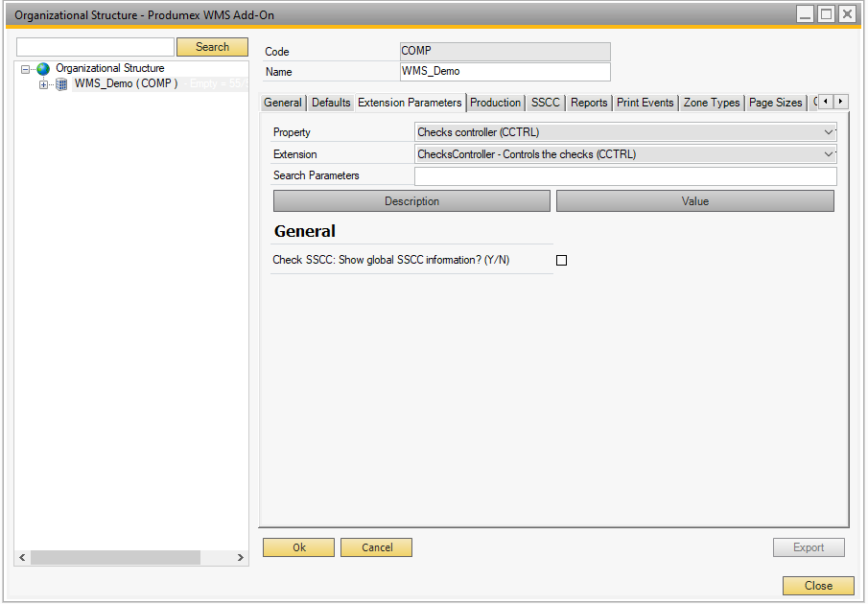Viewport: 868px width, 604px height.
Task: Collapse the Organizational Structure root node
Action: (26, 69)
